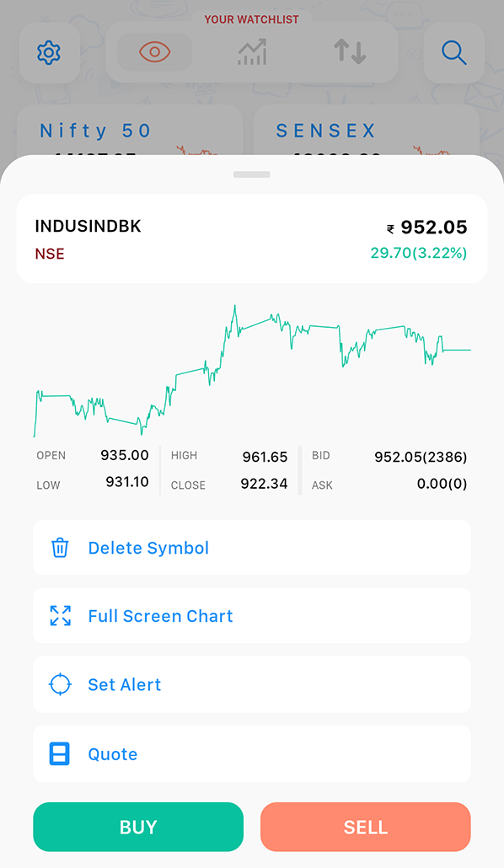Open settings gear icon
Viewport: 504px width, 868px height.
coord(49,52)
